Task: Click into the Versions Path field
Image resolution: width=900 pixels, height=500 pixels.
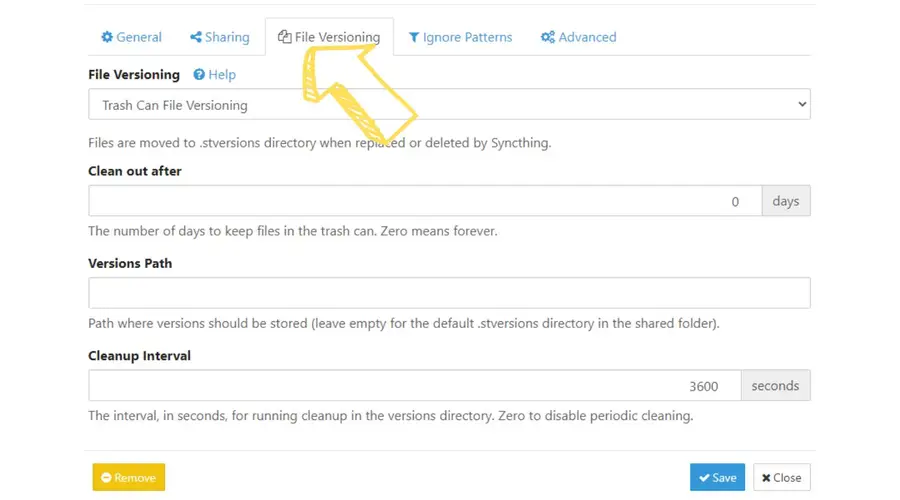Action: (x=449, y=293)
